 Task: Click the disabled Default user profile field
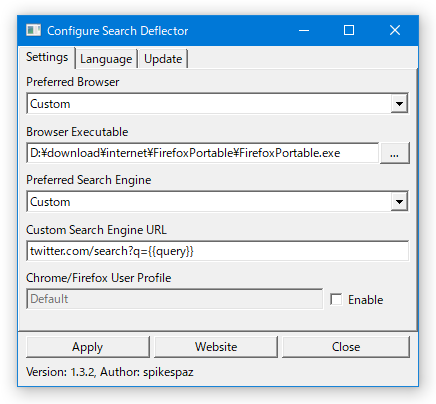pos(175,299)
